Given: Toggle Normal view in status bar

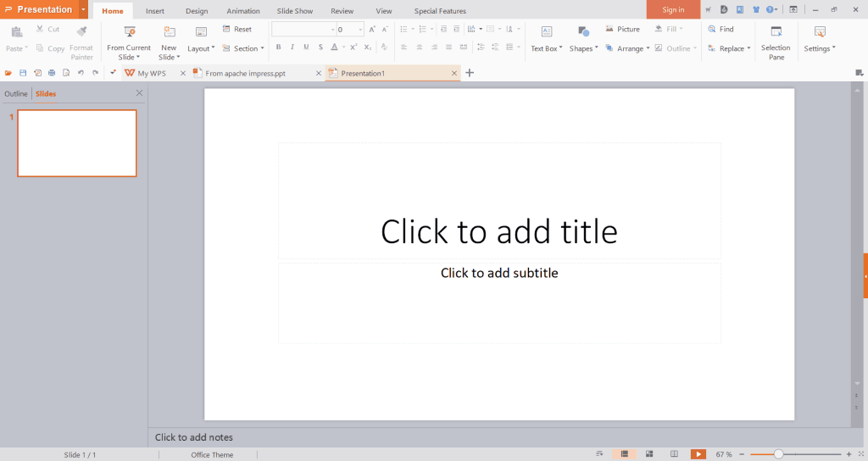Looking at the screenshot, I should [625, 454].
